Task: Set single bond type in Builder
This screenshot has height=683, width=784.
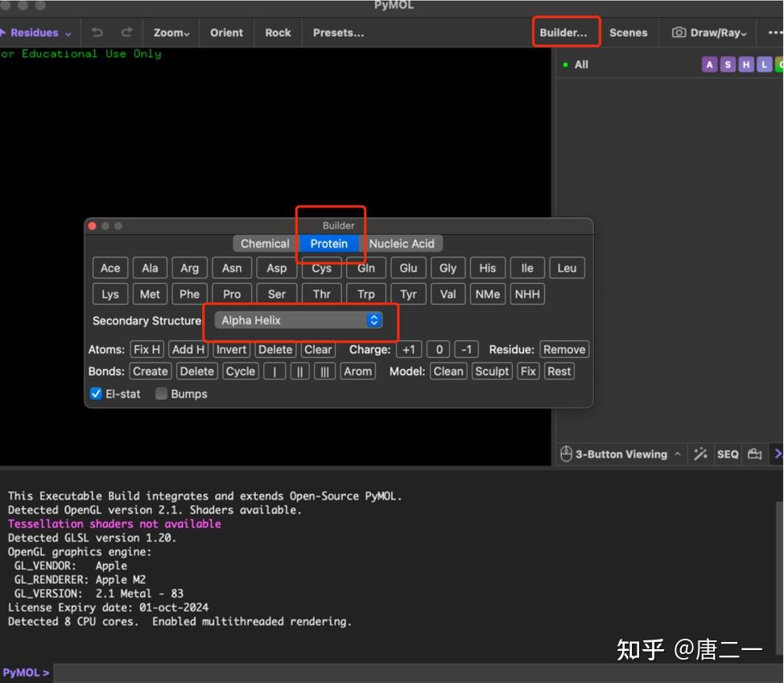Action: pos(274,371)
